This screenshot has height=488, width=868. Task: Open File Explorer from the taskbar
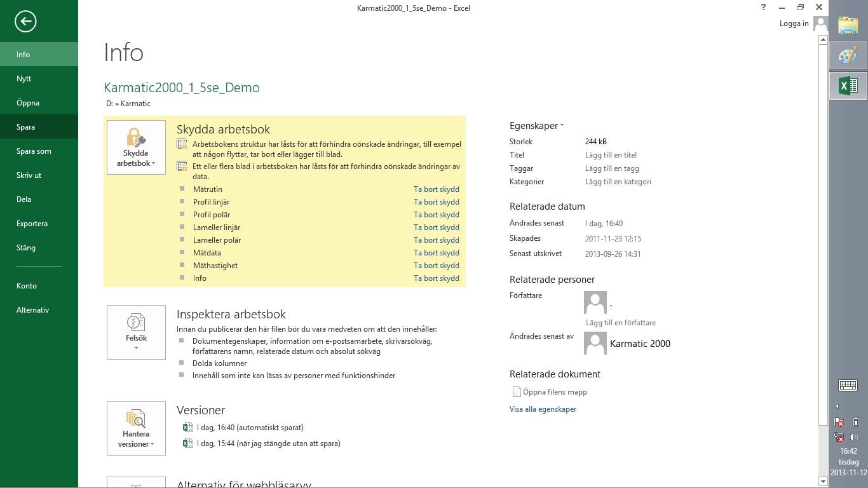point(848,26)
